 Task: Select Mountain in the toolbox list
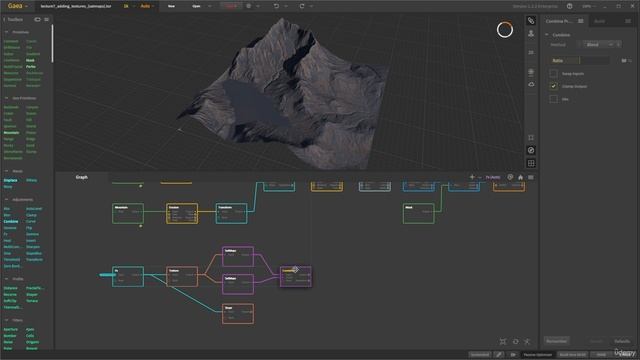[x=11, y=133]
